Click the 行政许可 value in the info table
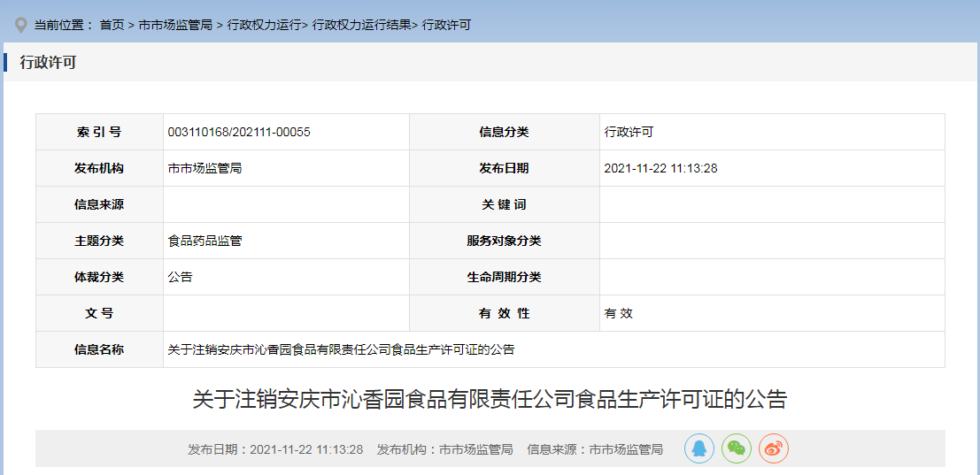980x475 pixels. coord(629,133)
